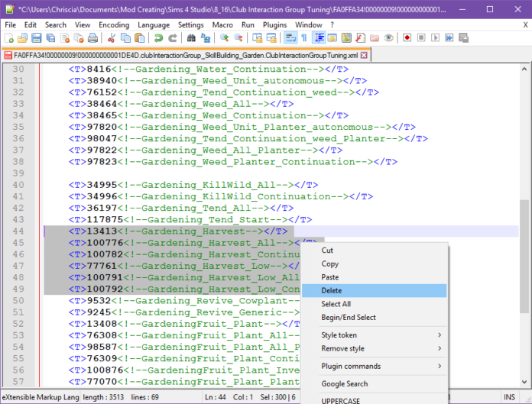
Task: Open the Encoding menu
Action: click(x=113, y=24)
